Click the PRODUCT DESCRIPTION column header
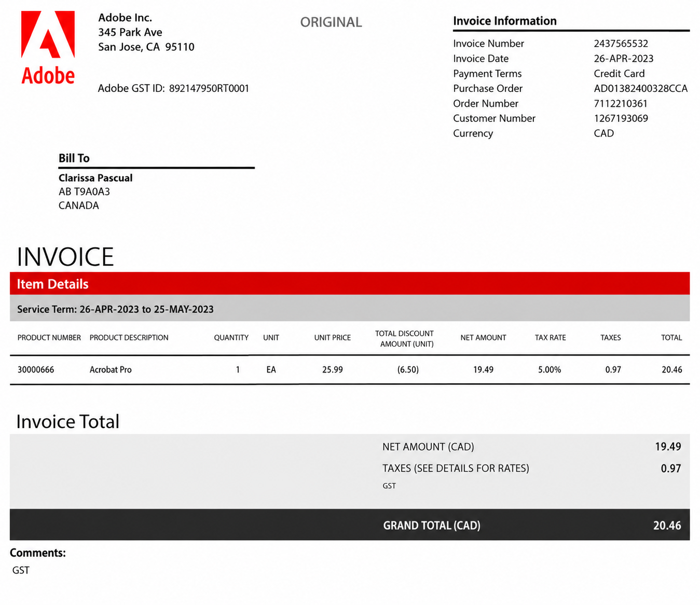Image resolution: width=700 pixels, height=605 pixels. tap(129, 338)
